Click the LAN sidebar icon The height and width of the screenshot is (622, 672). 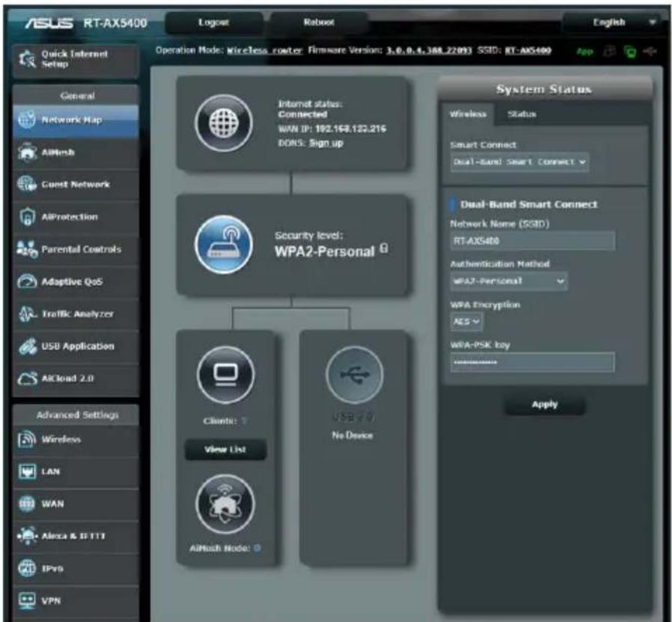[x=27, y=472]
